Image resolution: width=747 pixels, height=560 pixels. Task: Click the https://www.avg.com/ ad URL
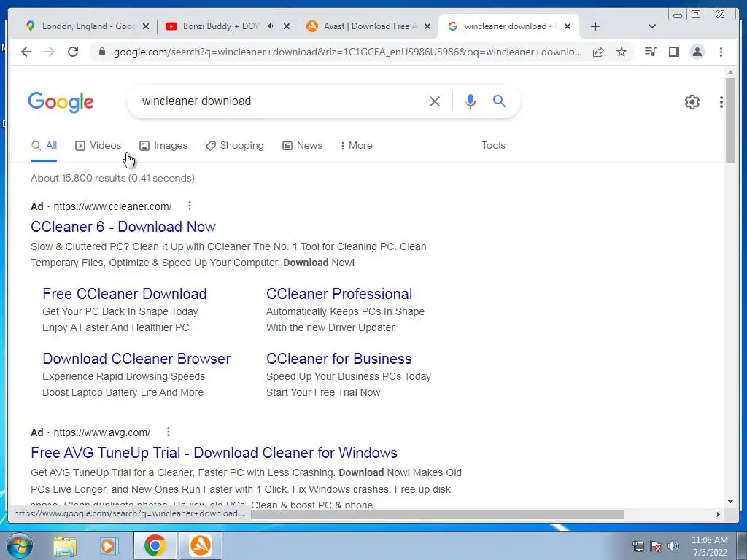[x=102, y=432]
